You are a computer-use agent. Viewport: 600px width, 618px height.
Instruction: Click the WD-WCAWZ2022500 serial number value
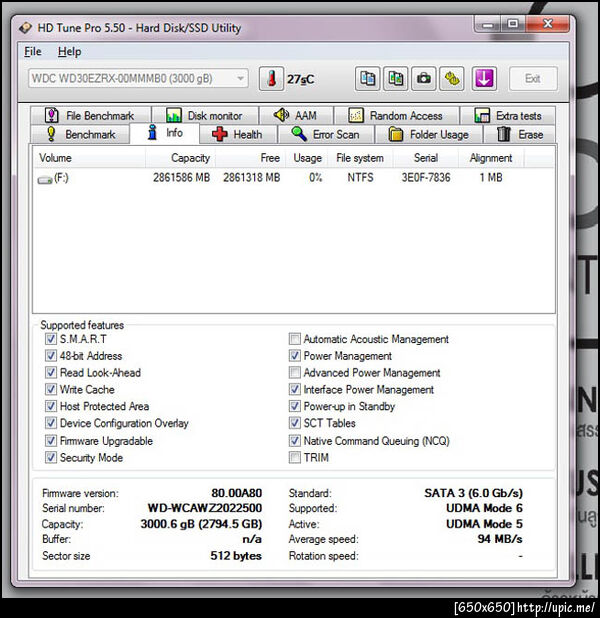(205, 508)
